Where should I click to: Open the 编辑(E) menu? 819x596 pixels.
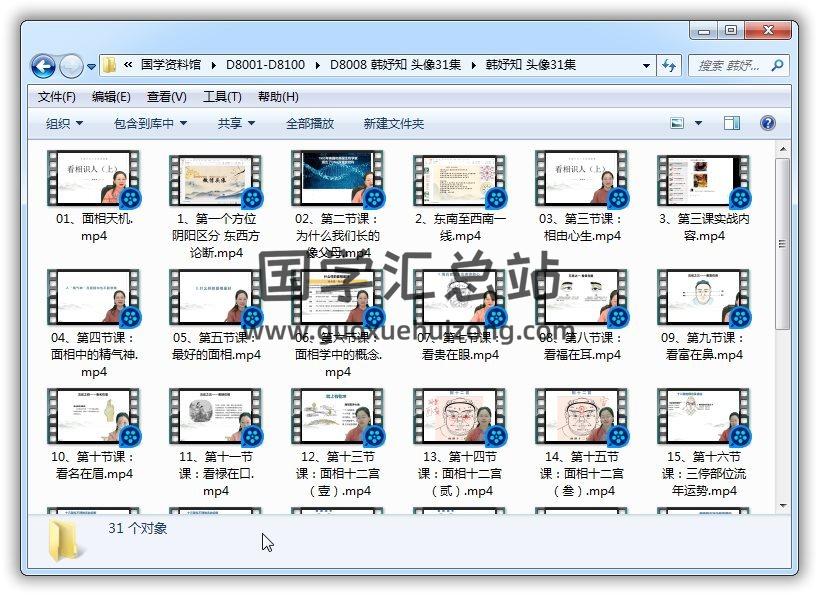111,97
